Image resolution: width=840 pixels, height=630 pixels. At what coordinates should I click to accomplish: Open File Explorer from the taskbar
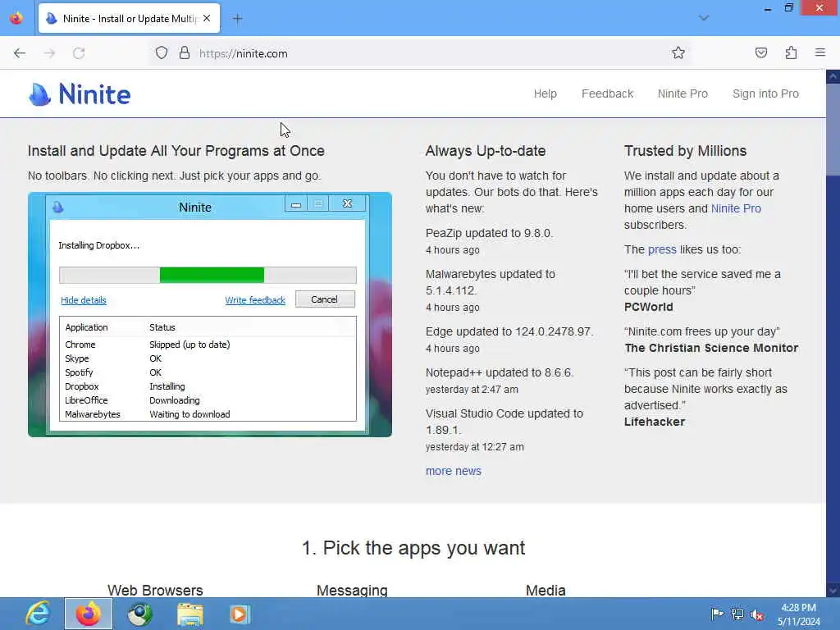(x=190, y=614)
